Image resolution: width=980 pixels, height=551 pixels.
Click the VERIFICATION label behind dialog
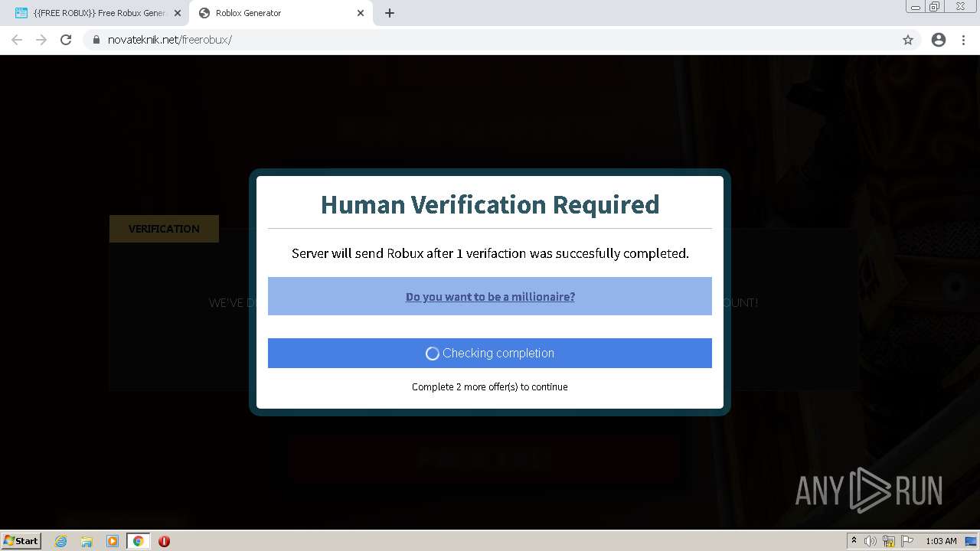[164, 229]
